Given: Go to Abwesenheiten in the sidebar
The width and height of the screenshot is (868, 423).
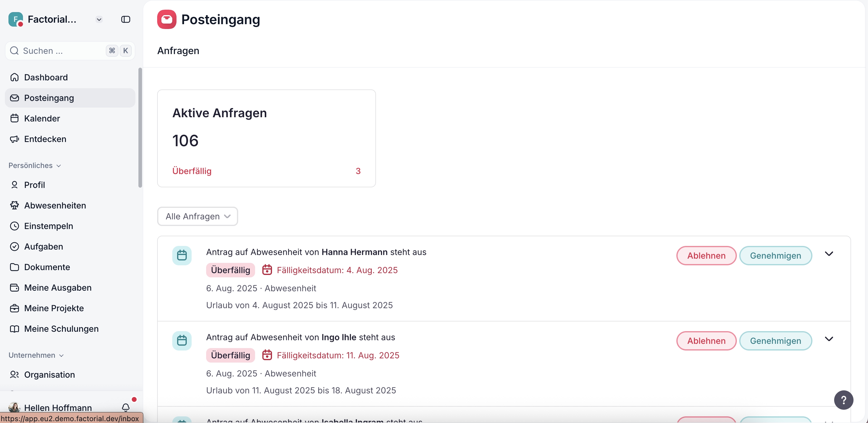Looking at the screenshot, I should tap(55, 205).
